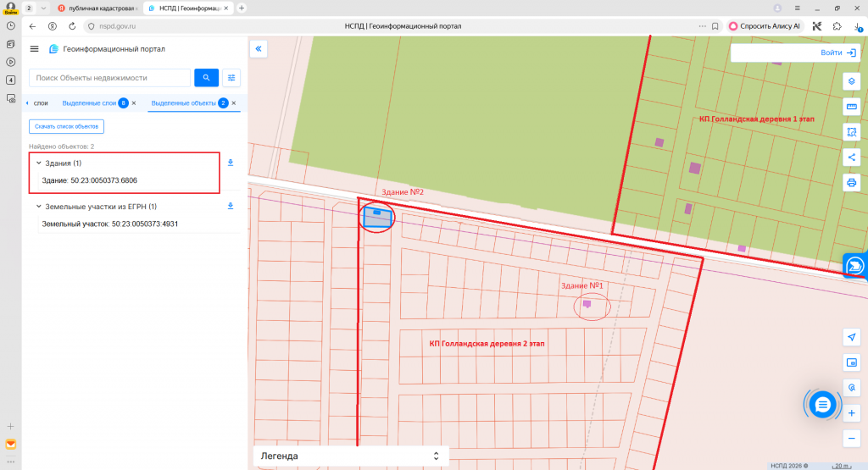The height and width of the screenshot is (470, 868).
Task: Close the Выделенные слои tab
Action: [133, 102]
